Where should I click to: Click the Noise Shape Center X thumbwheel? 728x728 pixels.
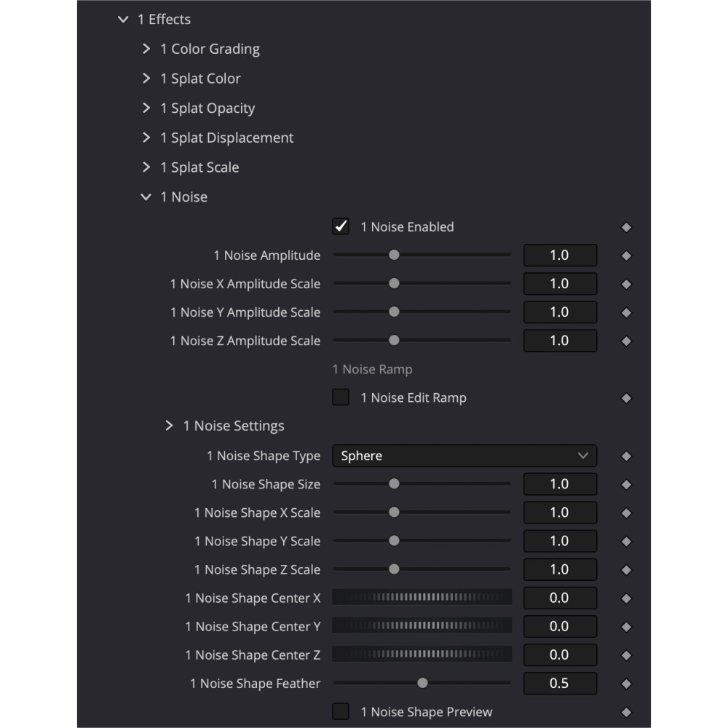(422, 597)
